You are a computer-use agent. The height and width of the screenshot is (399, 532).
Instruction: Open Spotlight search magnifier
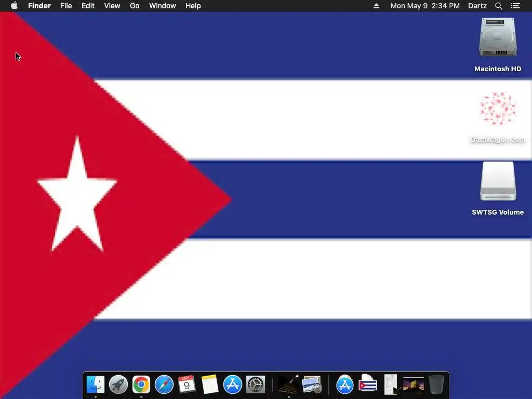(498, 6)
